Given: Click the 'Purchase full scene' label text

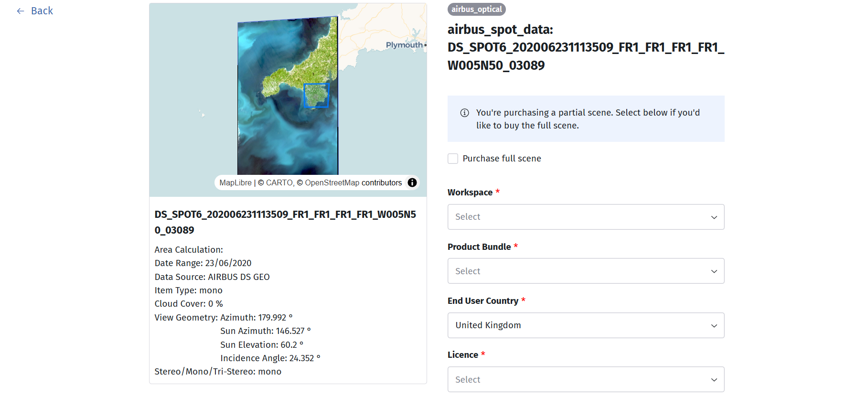Looking at the screenshot, I should pos(502,159).
